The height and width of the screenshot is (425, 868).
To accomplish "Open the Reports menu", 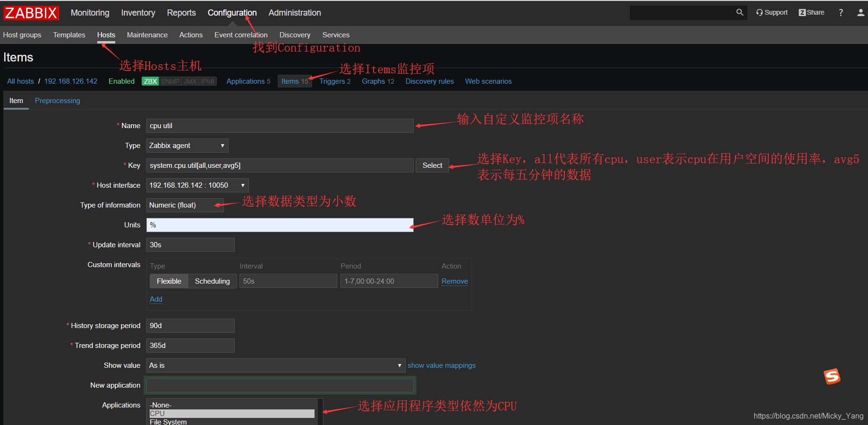I will (181, 13).
